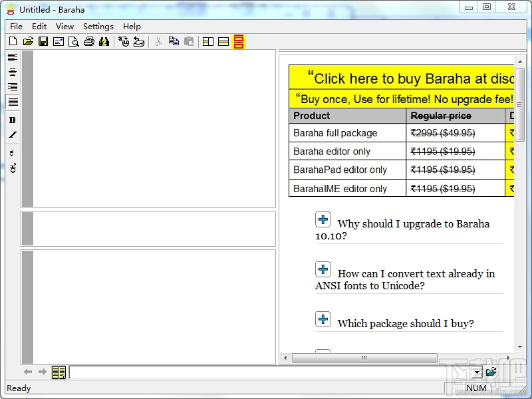Go forward with the right arrow

[43, 372]
